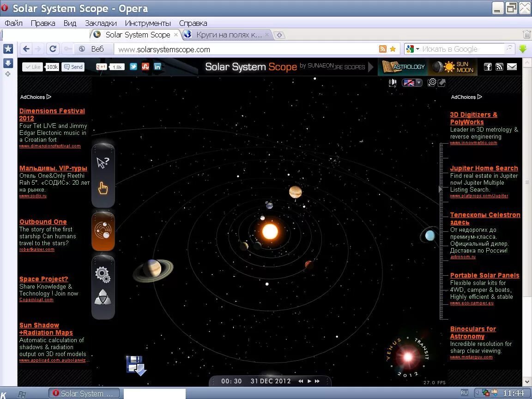
Task: Open the Закладки menu
Action: 101,23
